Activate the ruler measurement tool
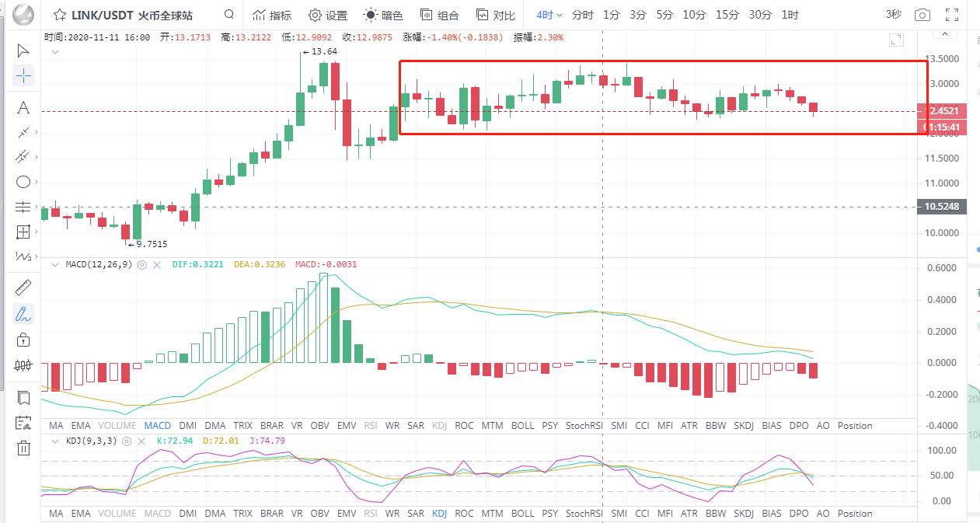 click(x=23, y=288)
